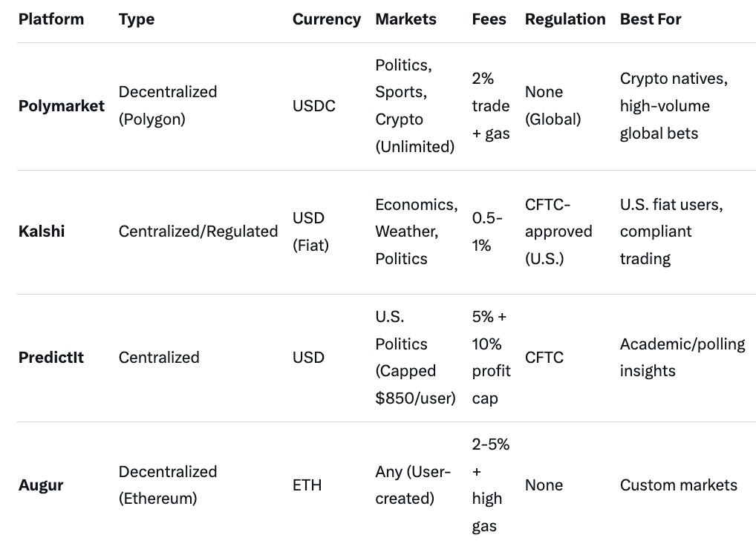Click the Markets column header
The image size is (756, 558).
[x=404, y=19]
